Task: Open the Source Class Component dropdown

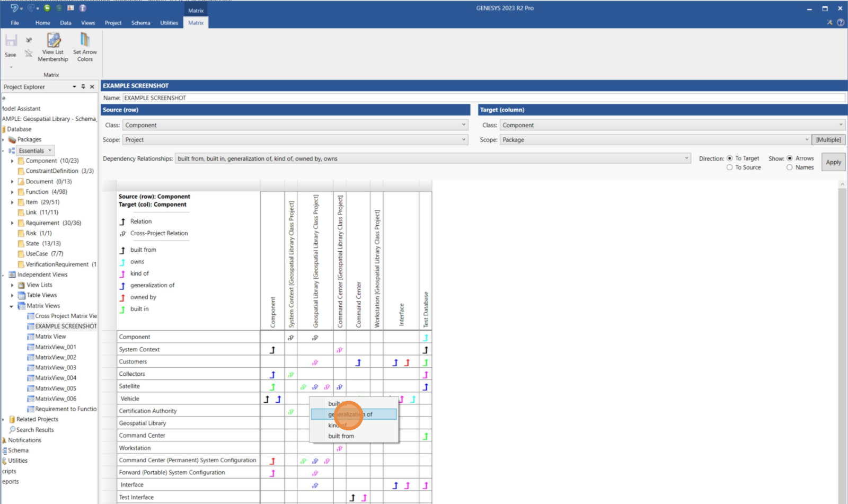Action: click(x=296, y=125)
